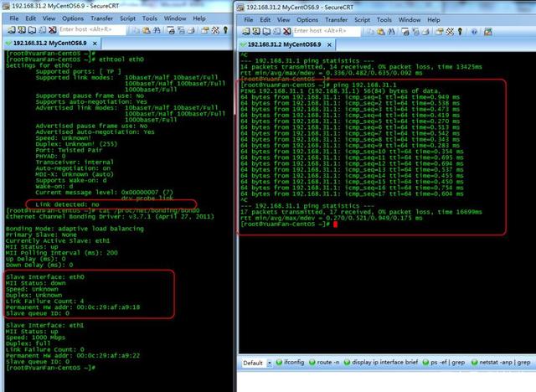Click the Enter host field in left window
Screen dimensions: 536x392
tap(92, 29)
